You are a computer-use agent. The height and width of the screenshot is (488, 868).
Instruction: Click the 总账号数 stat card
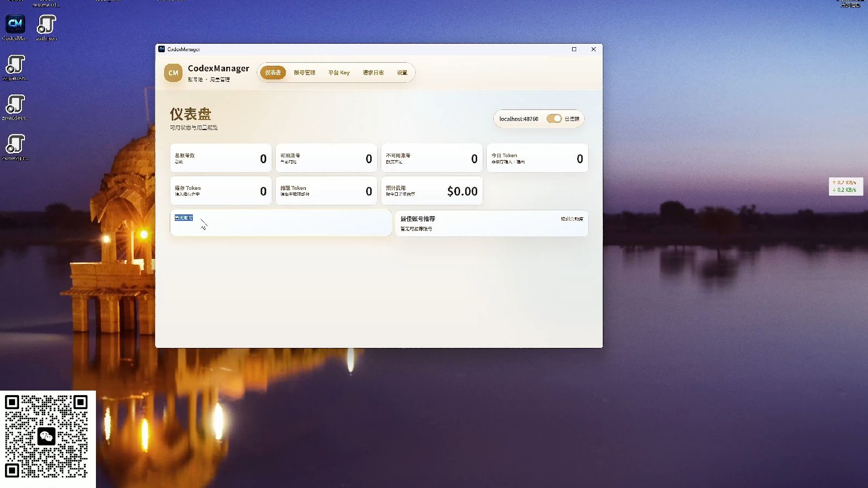221,158
